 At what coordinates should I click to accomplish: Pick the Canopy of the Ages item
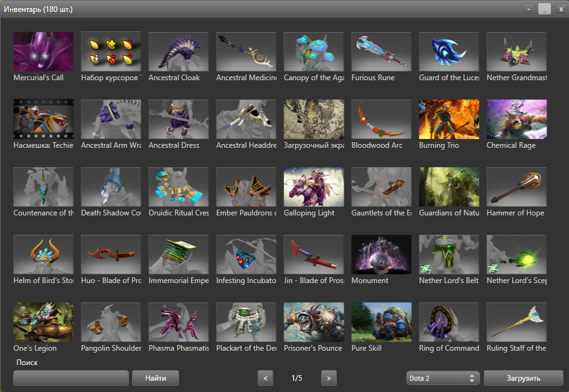(x=314, y=51)
